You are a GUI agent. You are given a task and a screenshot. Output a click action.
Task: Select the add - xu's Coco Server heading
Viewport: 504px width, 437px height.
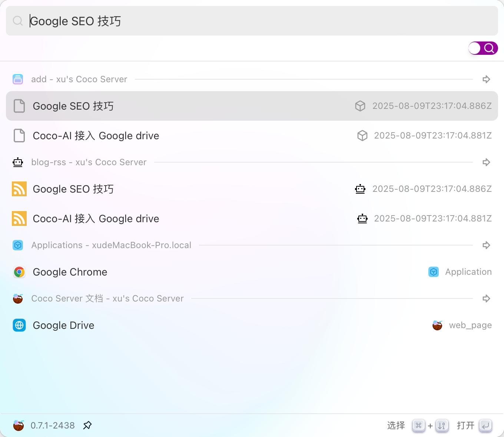point(79,79)
